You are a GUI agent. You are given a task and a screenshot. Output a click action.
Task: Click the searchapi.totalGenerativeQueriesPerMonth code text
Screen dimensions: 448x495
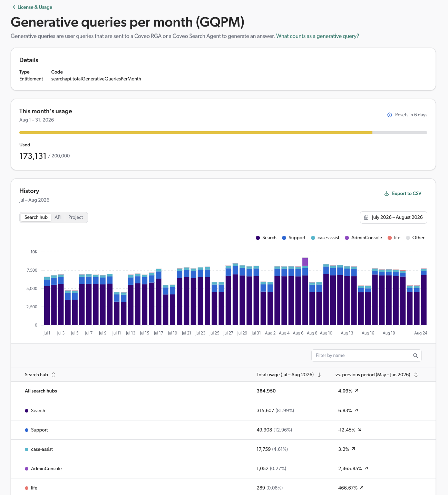(96, 79)
